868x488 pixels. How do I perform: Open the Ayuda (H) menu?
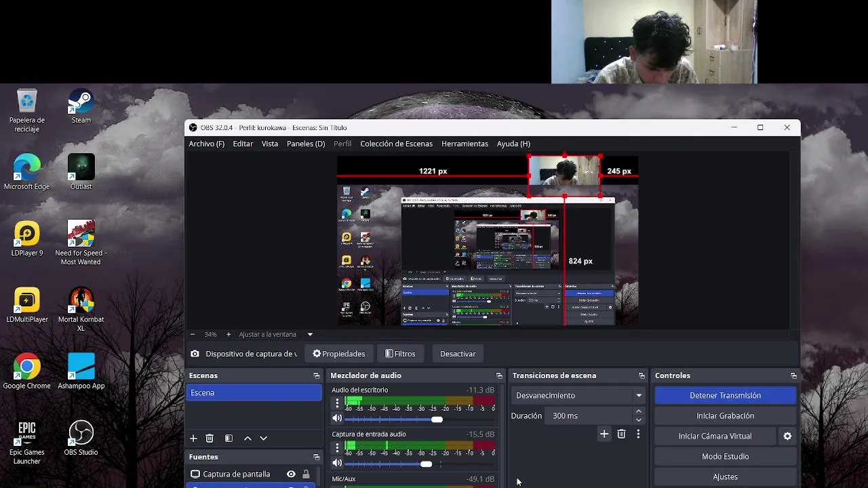[513, 144]
